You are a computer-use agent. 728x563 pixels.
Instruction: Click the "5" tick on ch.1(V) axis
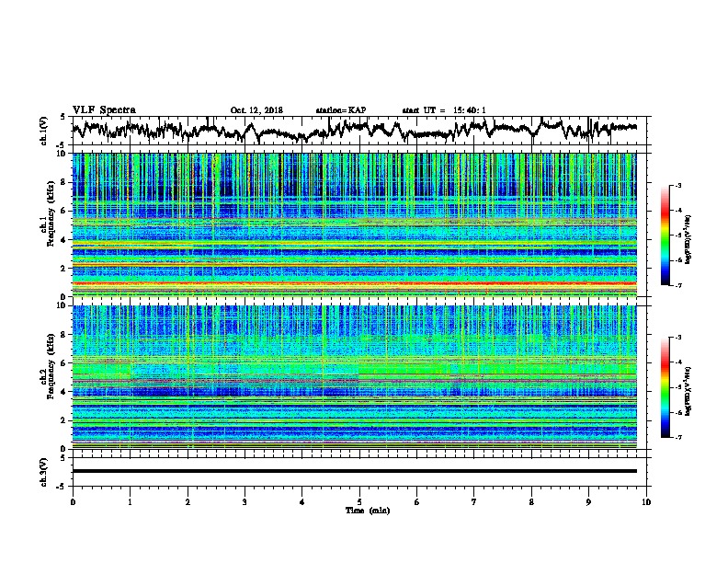coord(63,117)
